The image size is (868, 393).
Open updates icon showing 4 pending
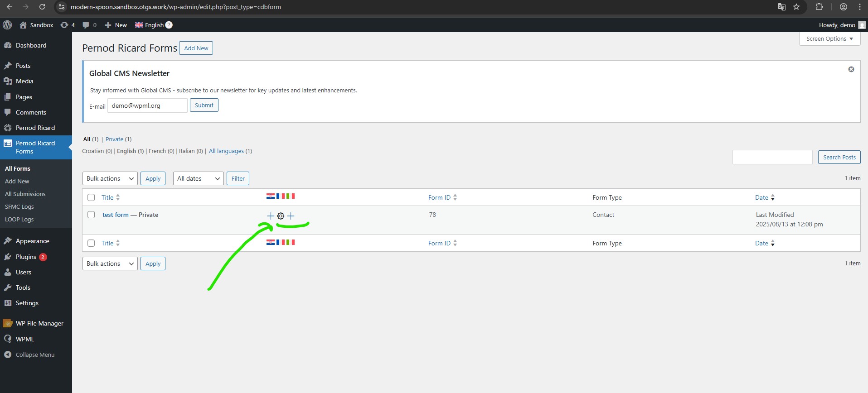67,25
